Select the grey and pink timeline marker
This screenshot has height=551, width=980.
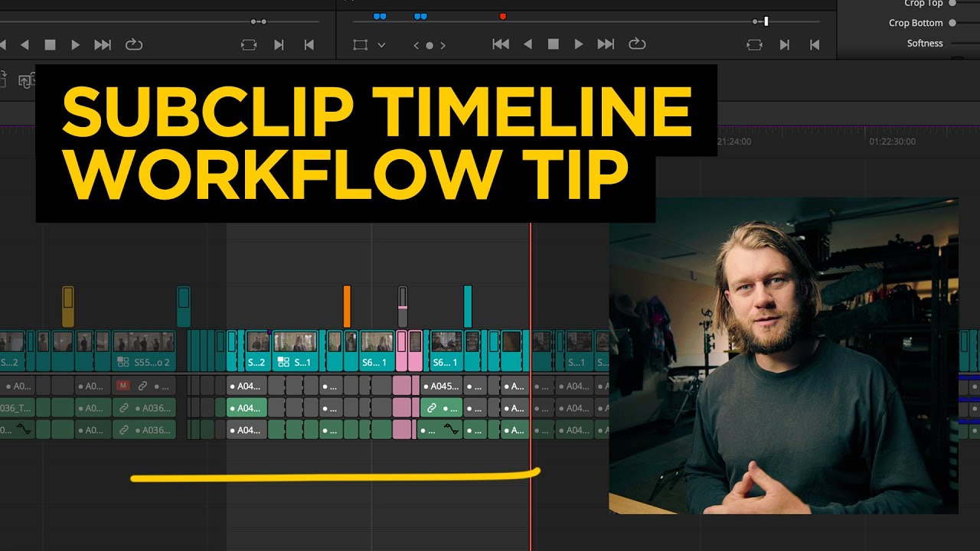[403, 306]
